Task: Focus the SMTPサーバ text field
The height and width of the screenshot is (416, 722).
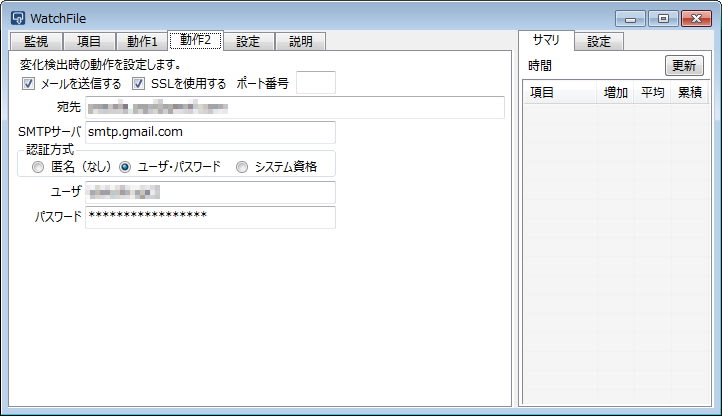Action: pos(209,132)
